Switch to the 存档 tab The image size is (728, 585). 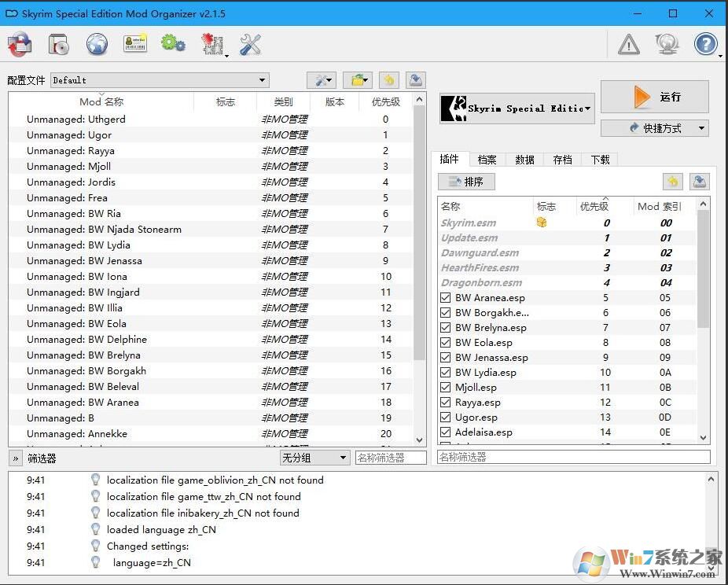tap(562, 160)
